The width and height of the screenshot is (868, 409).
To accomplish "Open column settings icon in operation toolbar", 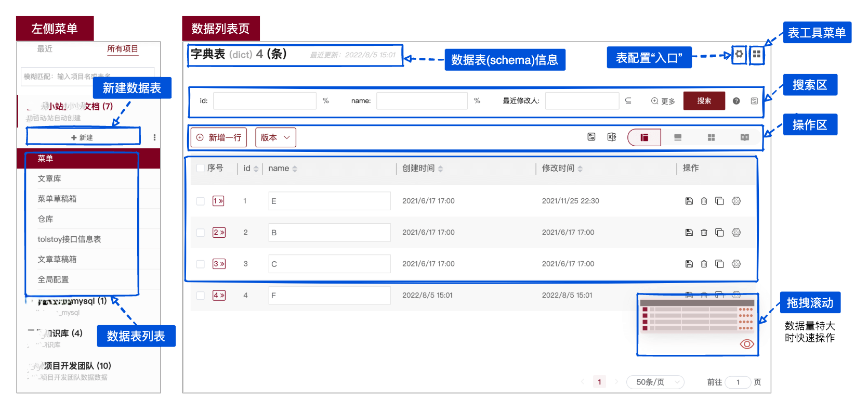I will pos(591,137).
